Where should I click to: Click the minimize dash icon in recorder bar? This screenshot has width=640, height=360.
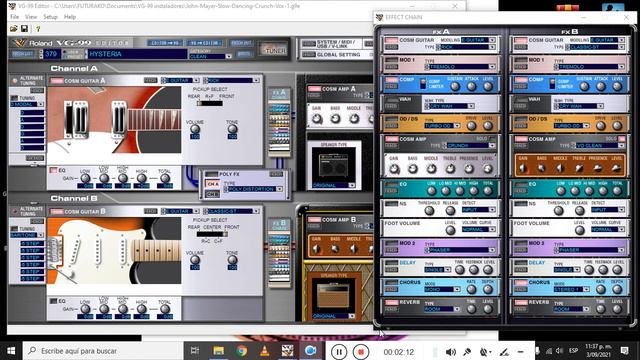coord(520,351)
